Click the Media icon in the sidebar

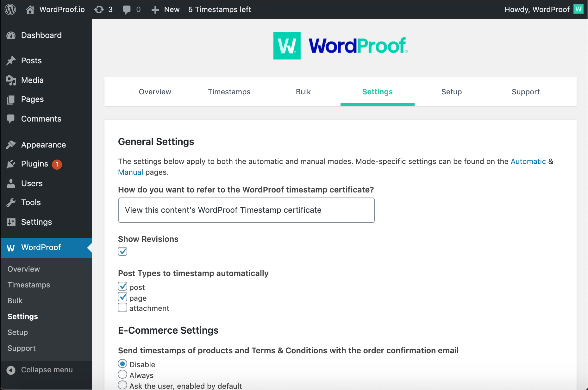click(11, 80)
